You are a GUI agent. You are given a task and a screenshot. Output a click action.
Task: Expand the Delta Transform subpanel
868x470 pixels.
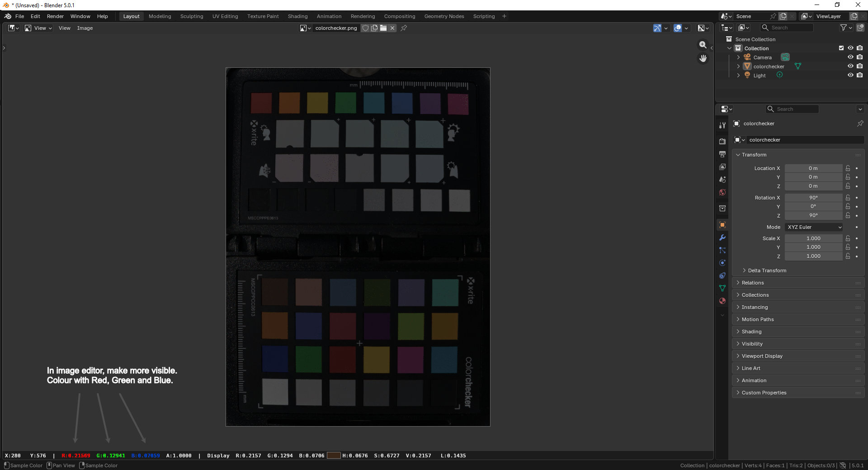pos(767,271)
